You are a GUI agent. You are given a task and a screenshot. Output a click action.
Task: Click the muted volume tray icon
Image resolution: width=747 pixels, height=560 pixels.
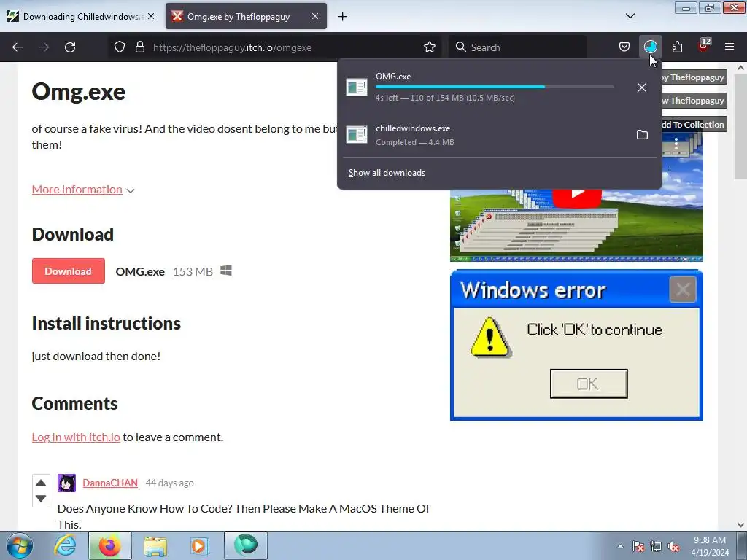point(673,546)
